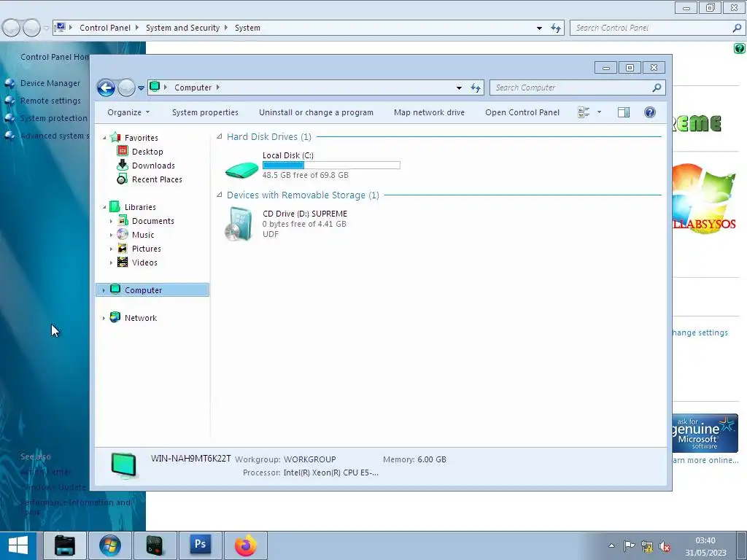The width and height of the screenshot is (747, 560).
Task: Open the dark calculator-like taskbar app
Action: (x=155, y=545)
